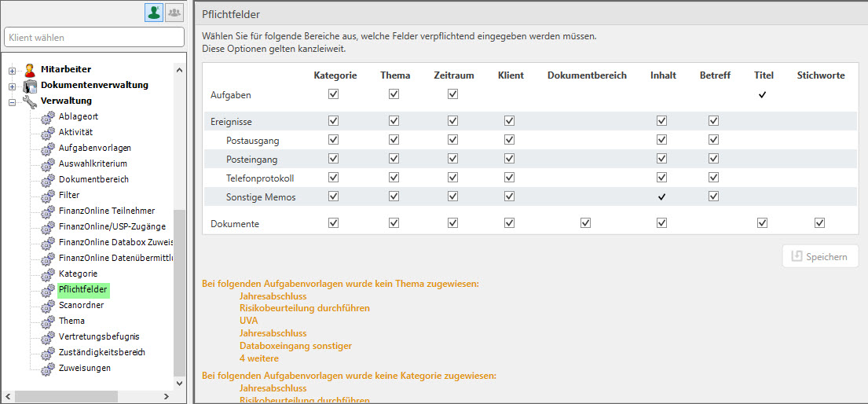Click the Mitarbeiter person icon in the tree
The height and width of the screenshot is (404, 868).
tap(30, 70)
